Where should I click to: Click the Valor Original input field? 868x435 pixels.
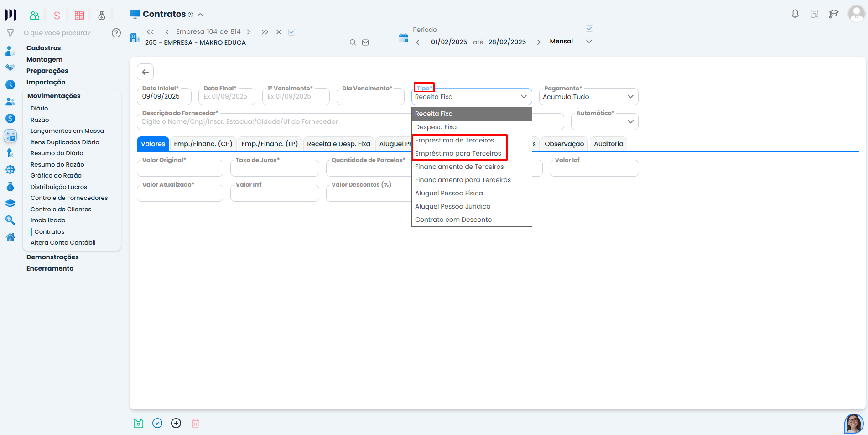(180, 169)
